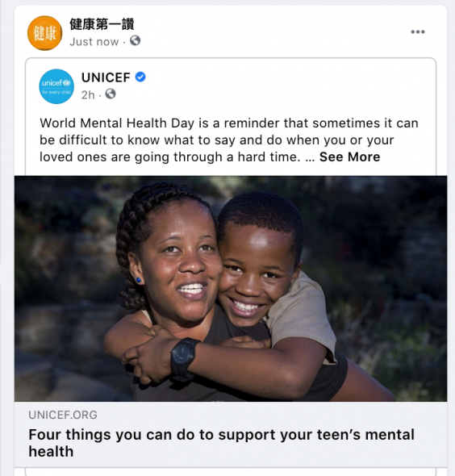Viewport: 455px width, 476px height.
Task: Expand post text with See More
Action: coord(349,157)
